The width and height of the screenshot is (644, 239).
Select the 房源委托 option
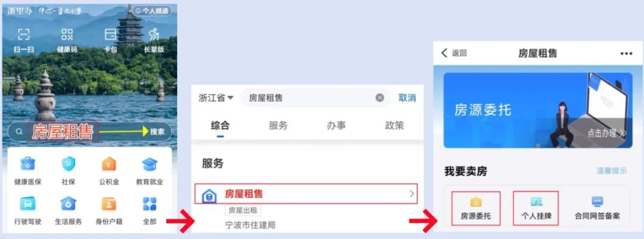click(x=476, y=208)
